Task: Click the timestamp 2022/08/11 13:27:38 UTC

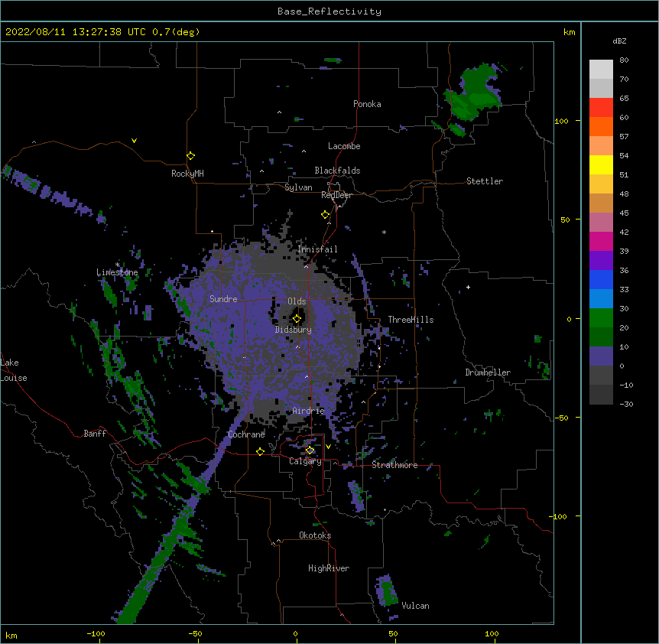Action: [x=76, y=32]
